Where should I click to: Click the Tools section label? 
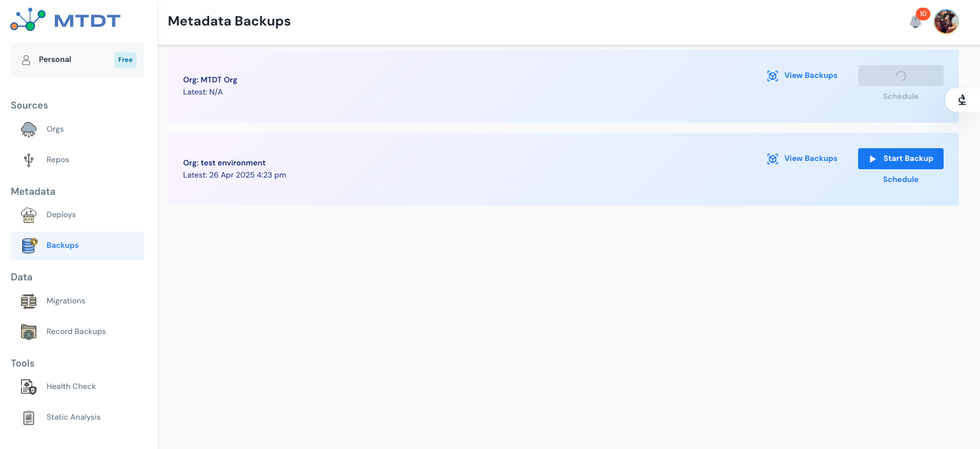pyautogui.click(x=23, y=363)
